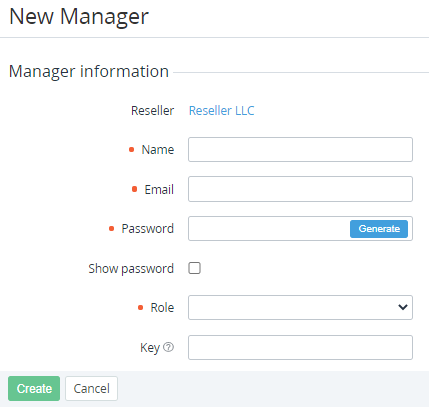Click the Role dropdown chevron arrow
Image resolution: width=429 pixels, height=414 pixels.
pos(403,307)
